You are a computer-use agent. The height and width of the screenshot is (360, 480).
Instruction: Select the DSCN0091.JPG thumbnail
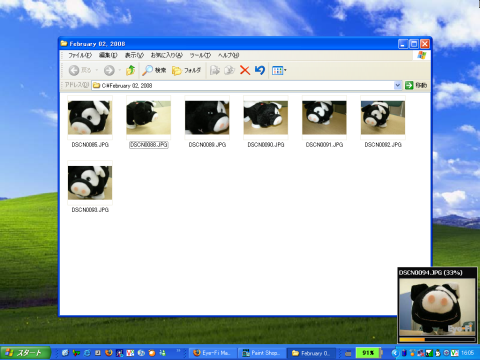pos(324,118)
